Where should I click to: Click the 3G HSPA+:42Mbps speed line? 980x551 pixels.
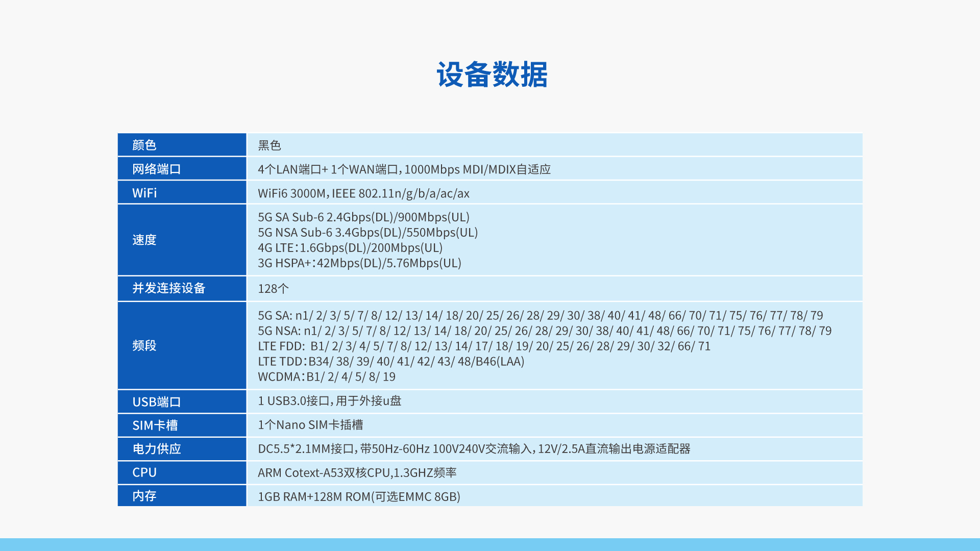click(359, 263)
